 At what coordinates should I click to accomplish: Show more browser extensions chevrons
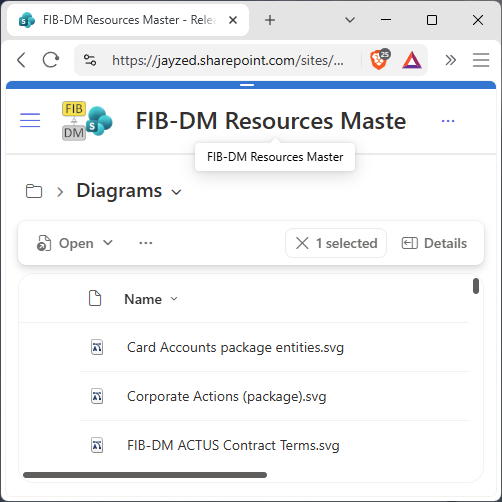[x=450, y=60]
